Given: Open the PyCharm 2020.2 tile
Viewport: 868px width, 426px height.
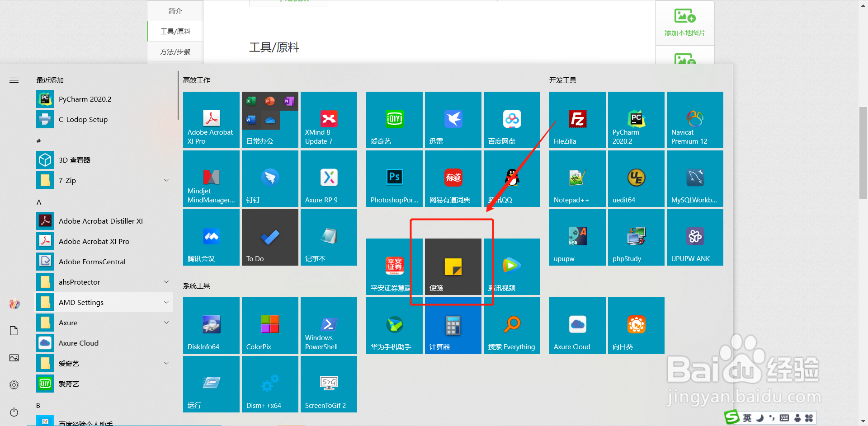Looking at the screenshot, I should tap(636, 120).
